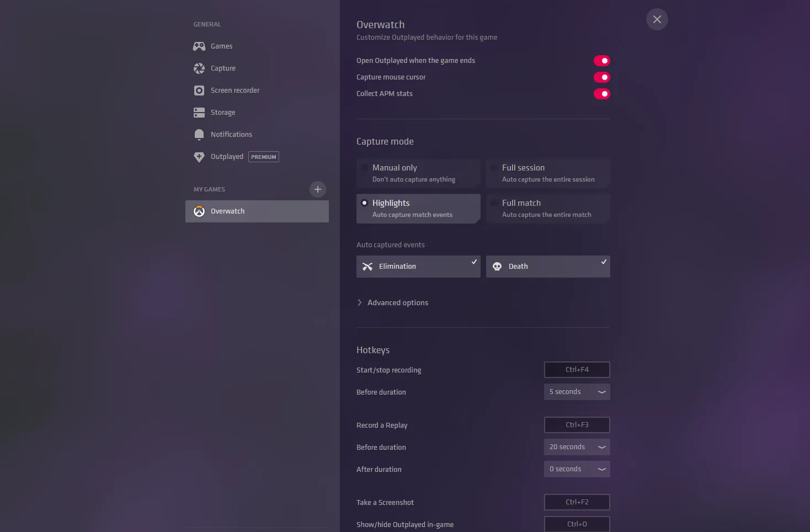Open Games settings section
The image size is (810, 532).
[257, 46]
